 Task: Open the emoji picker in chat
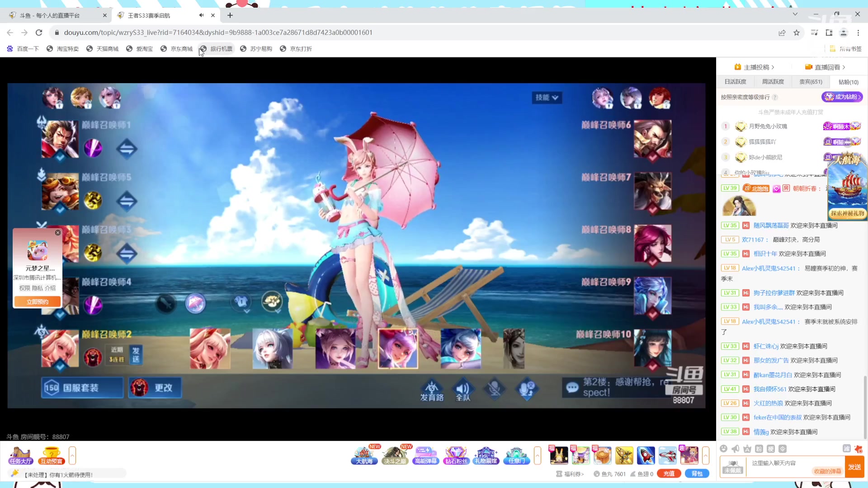[724, 449]
